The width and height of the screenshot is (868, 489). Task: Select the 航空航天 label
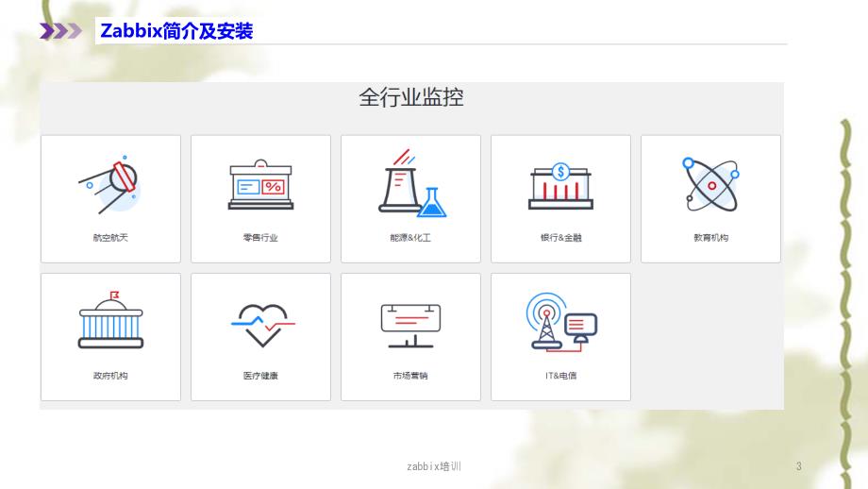pos(110,238)
